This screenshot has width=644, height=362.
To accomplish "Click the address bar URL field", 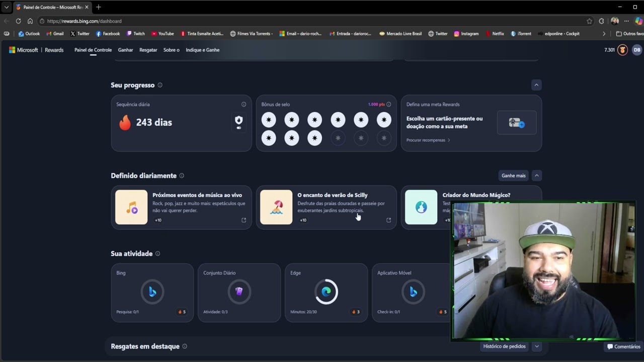I will click(312, 21).
